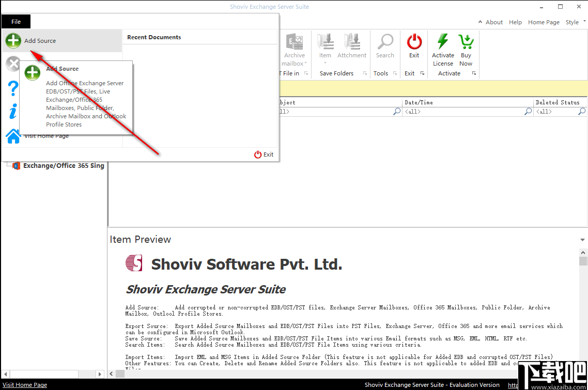Click the Attachment export icon
This screenshot has height=390, width=588.
click(x=352, y=41)
